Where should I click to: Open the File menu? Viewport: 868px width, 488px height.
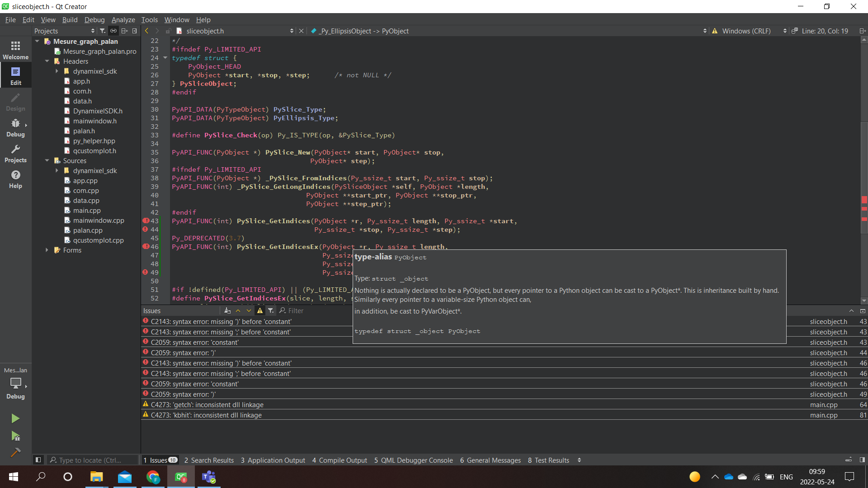point(10,19)
